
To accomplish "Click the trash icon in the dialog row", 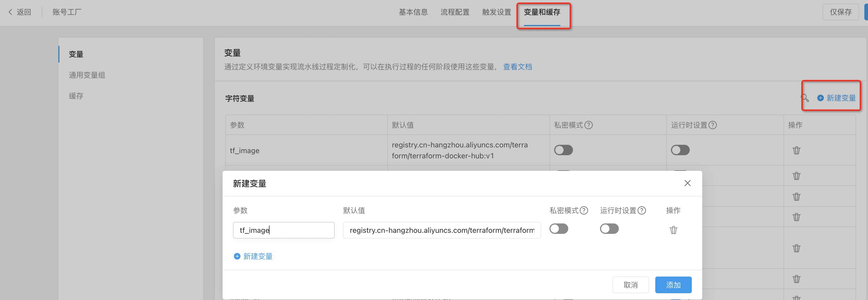I will [x=673, y=230].
